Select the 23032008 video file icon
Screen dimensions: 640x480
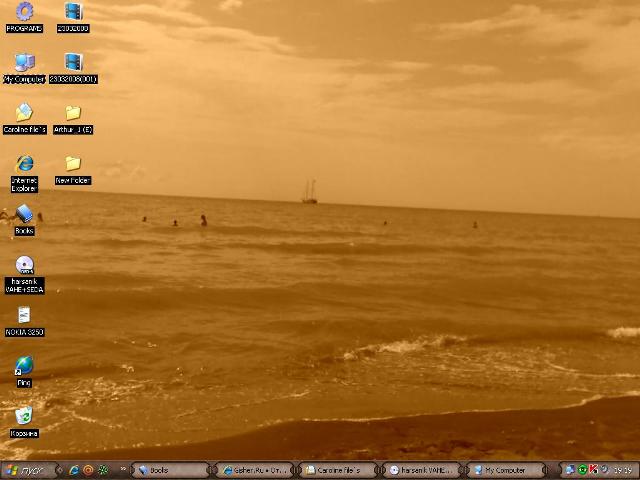[x=73, y=13]
